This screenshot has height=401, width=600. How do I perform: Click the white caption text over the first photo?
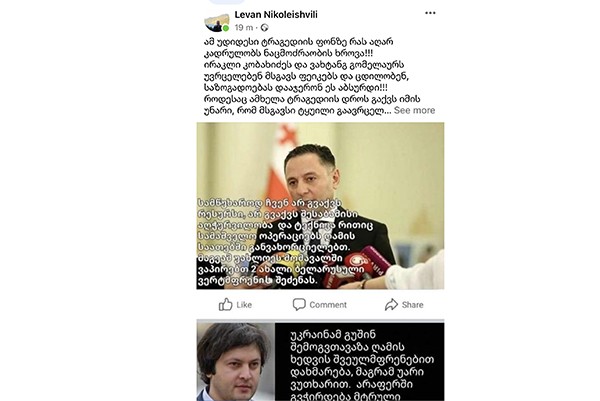coord(285,242)
